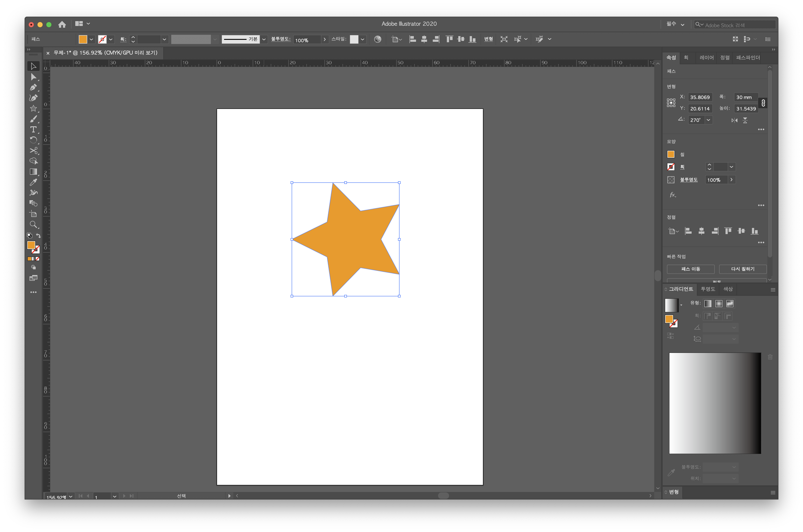The width and height of the screenshot is (803, 532).
Task: Click vertical align bottom in Properties
Action: (755, 231)
